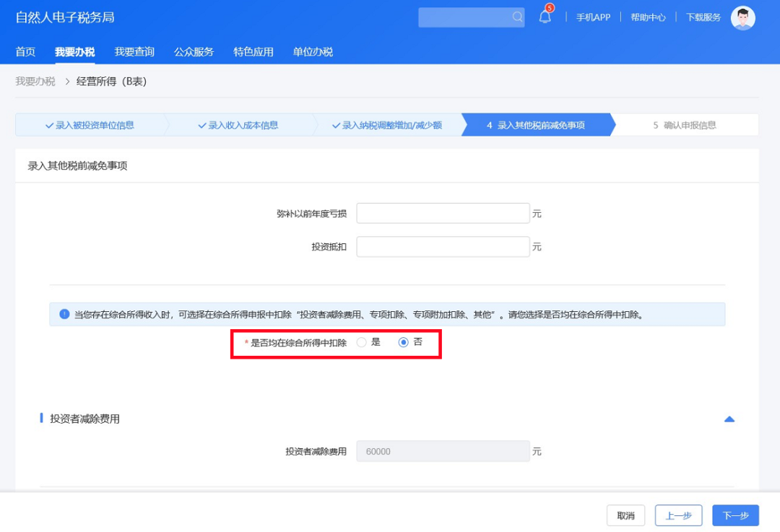Open the 我要查询 menu

point(134,52)
